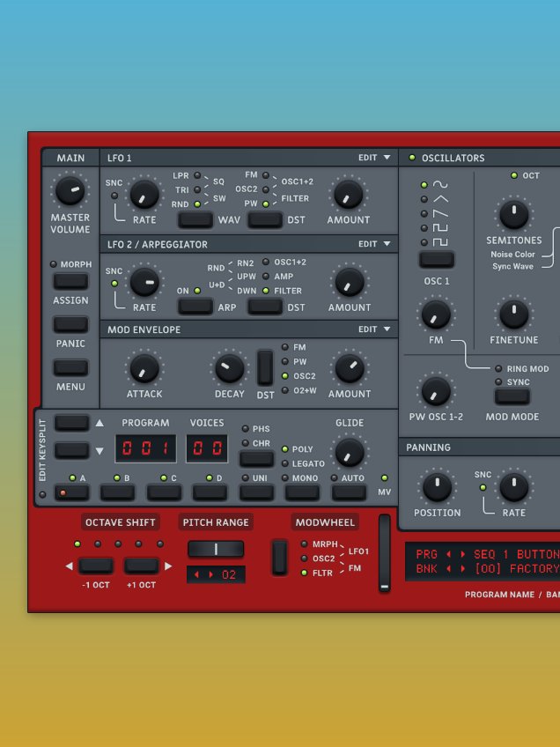Image resolution: width=560 pixels, height=747 pixels.
Task: Open the Mod Envelope Edit dropdown
Action: (374, 329)
